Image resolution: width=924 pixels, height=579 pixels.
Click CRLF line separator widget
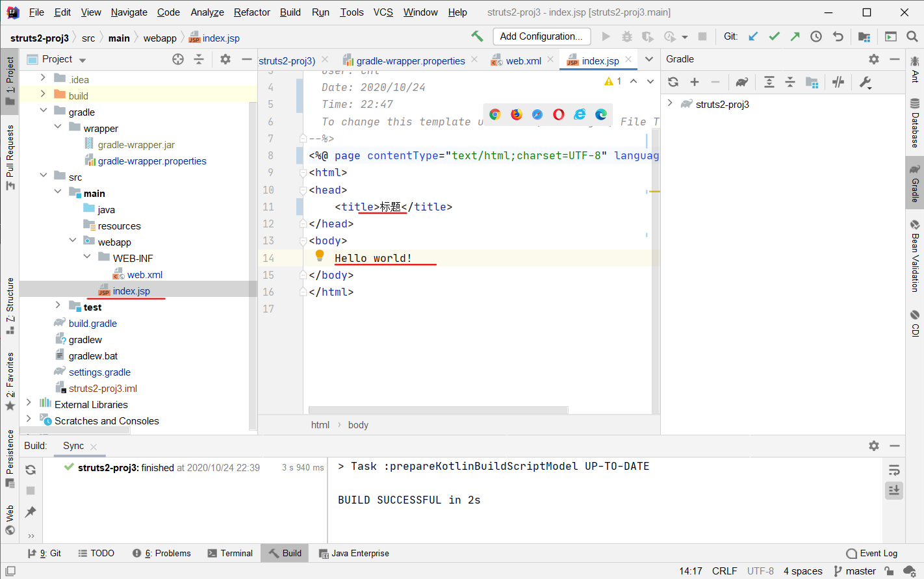click(725, 571)
